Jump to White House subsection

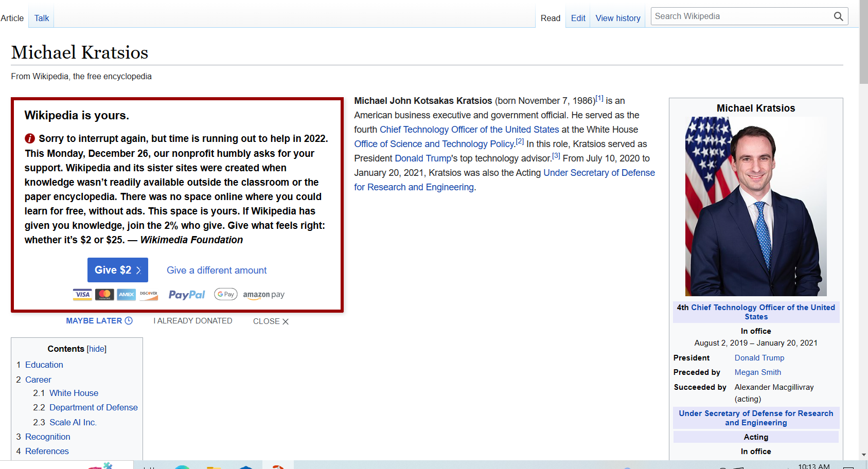[x=74, y=393]
